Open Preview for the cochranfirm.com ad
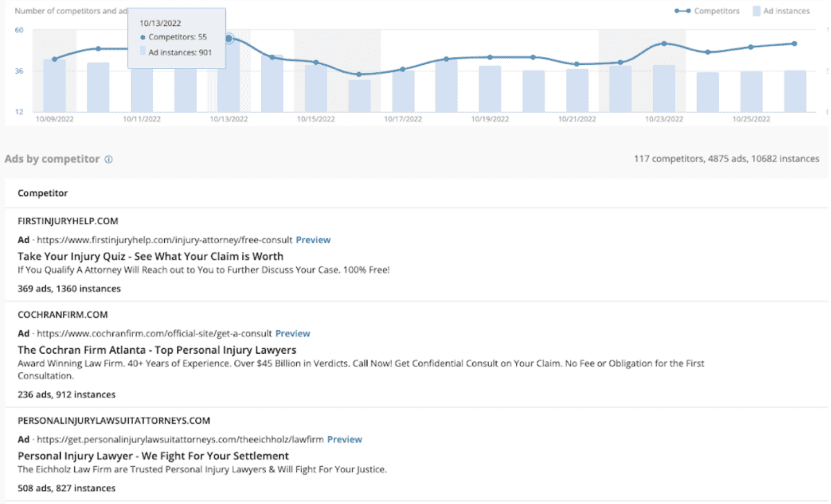 tap(292, 333)
